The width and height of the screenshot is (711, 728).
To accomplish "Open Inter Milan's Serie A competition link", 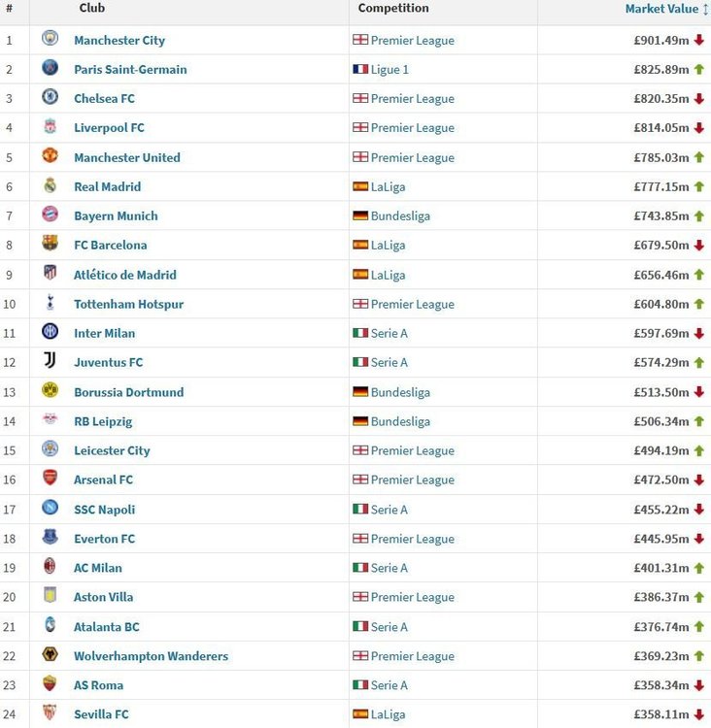I will (389, 333).
